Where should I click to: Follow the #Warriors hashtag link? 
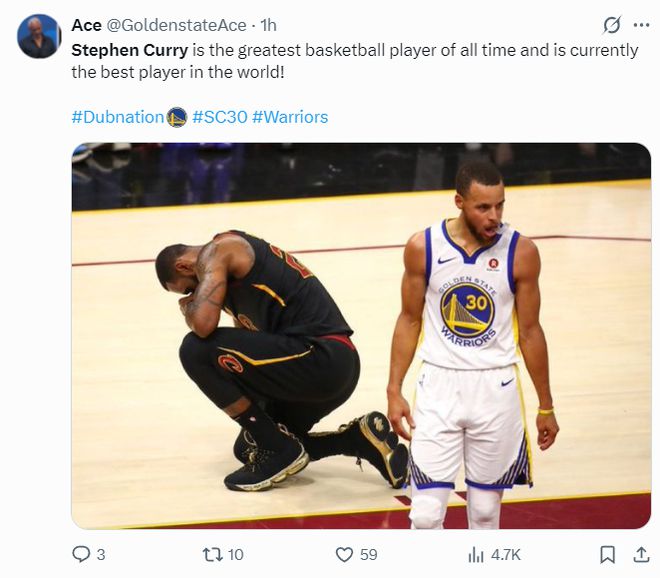click(x=290, y=117)
